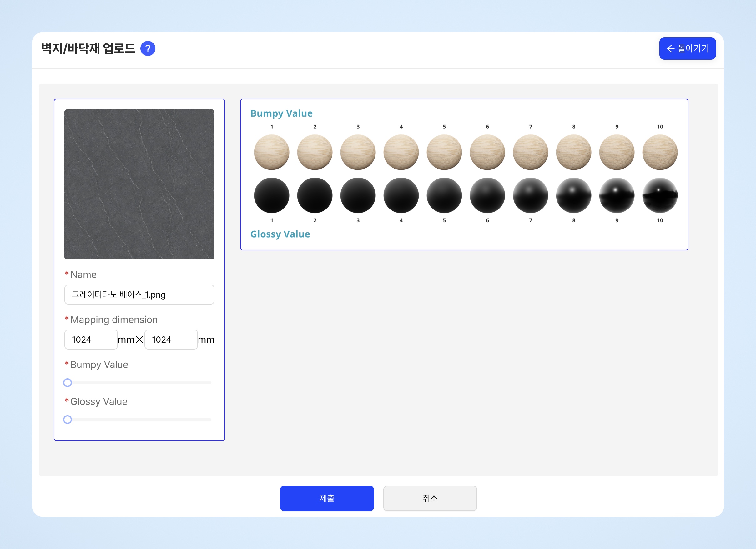Click wood sphere for bumpy value 6
This screenshot has width=756, height=549.
click(487, 152)
